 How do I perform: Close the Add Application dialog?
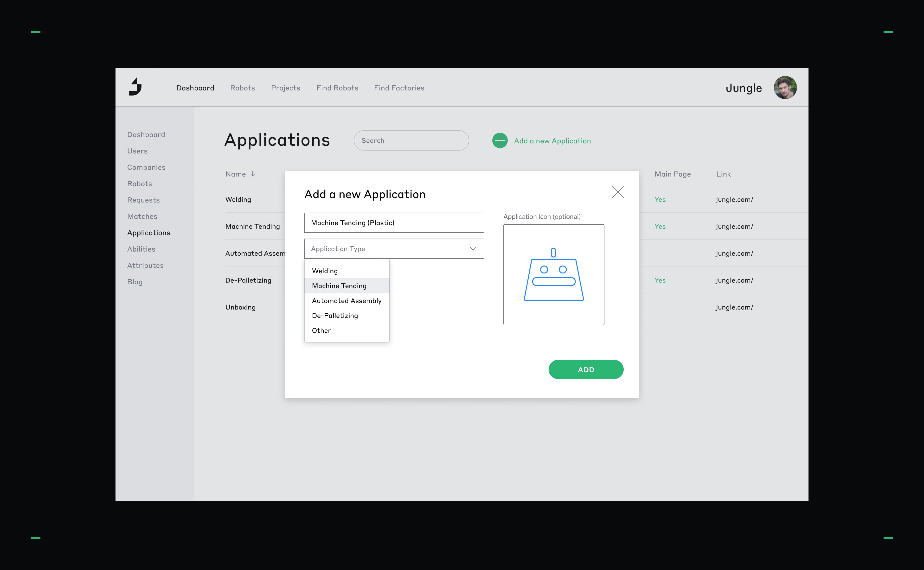click(x=617, y=192)
